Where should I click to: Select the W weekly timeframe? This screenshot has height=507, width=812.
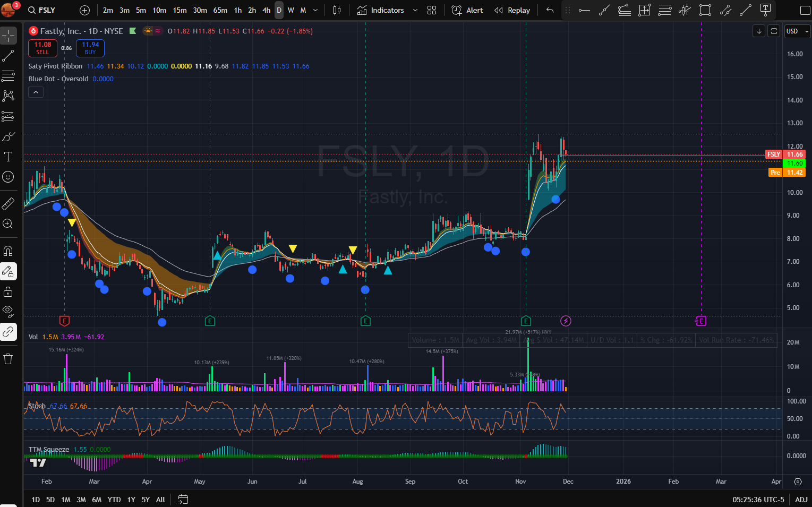(x=291, y=10)
